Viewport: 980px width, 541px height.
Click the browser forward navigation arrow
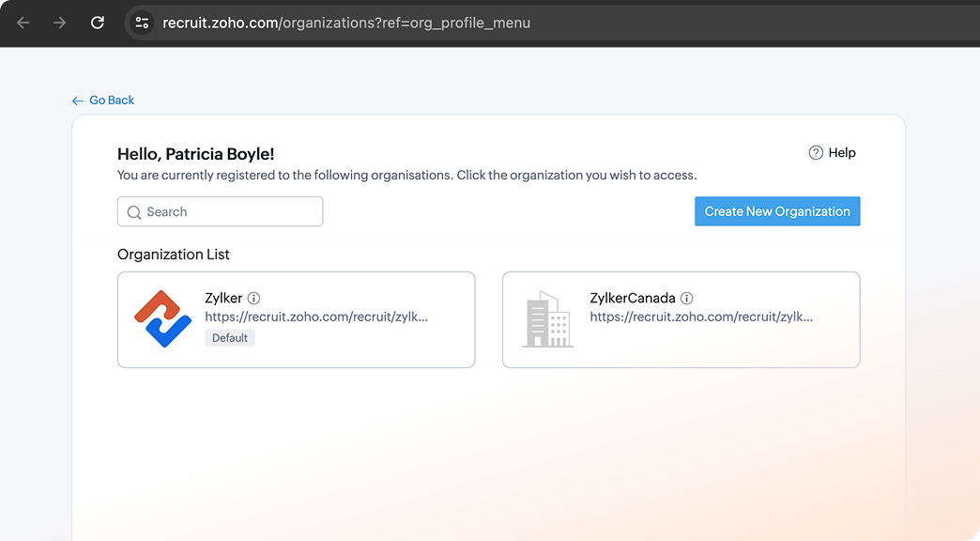click(x=59, y=23)
